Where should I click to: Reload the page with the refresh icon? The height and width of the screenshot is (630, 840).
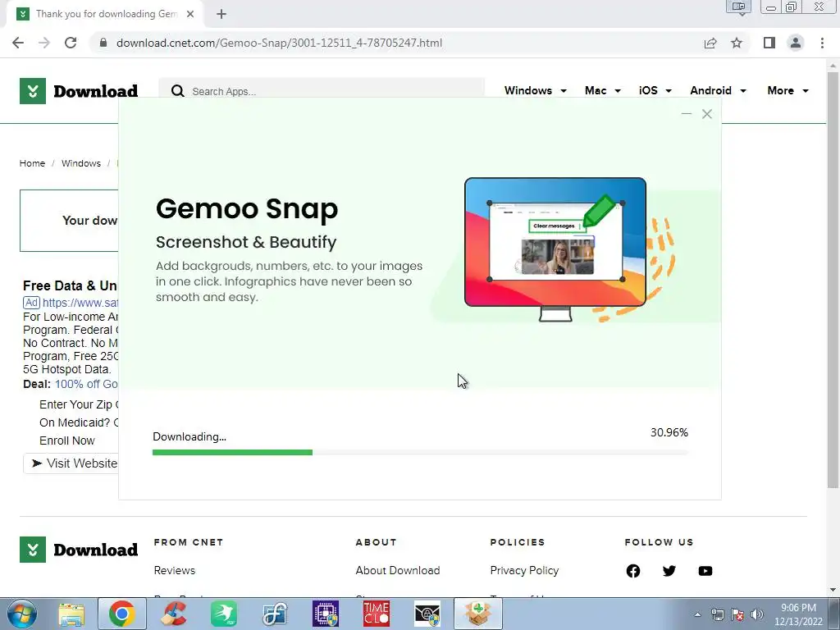pyautogui.click(x=71, y=43)
